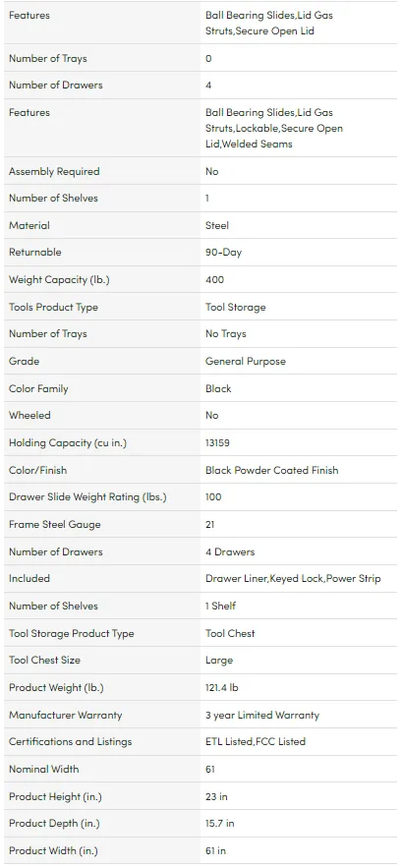402x868 pixels.
Task: Click the Tool Storage Product Type label
Action: [x=72, y=633]
